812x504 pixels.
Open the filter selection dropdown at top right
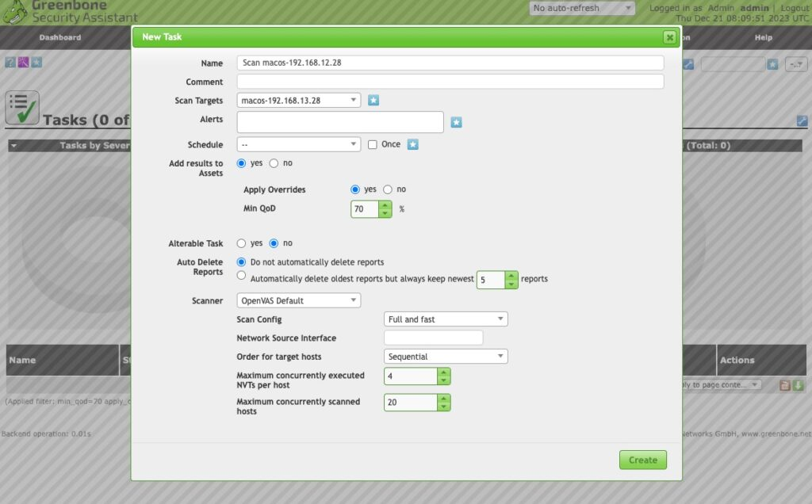point(796,64)
